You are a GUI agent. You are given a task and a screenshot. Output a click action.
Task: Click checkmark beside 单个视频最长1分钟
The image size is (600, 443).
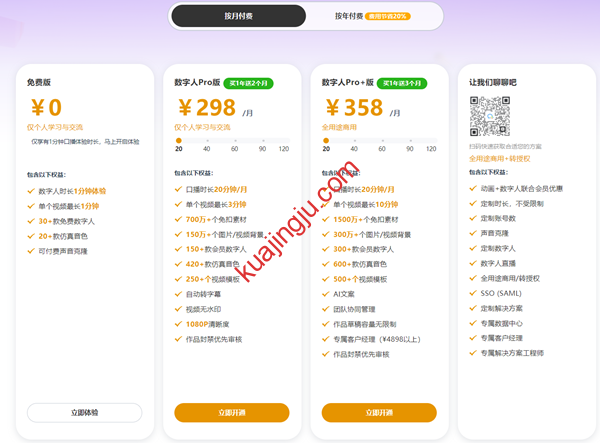click(x=31, y=206)
